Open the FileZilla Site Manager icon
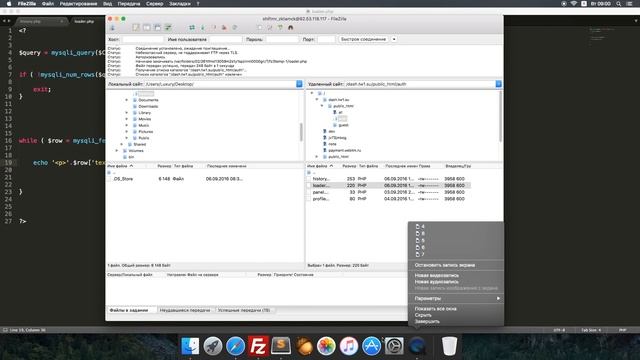640x360 pixels. click(113, 27)
